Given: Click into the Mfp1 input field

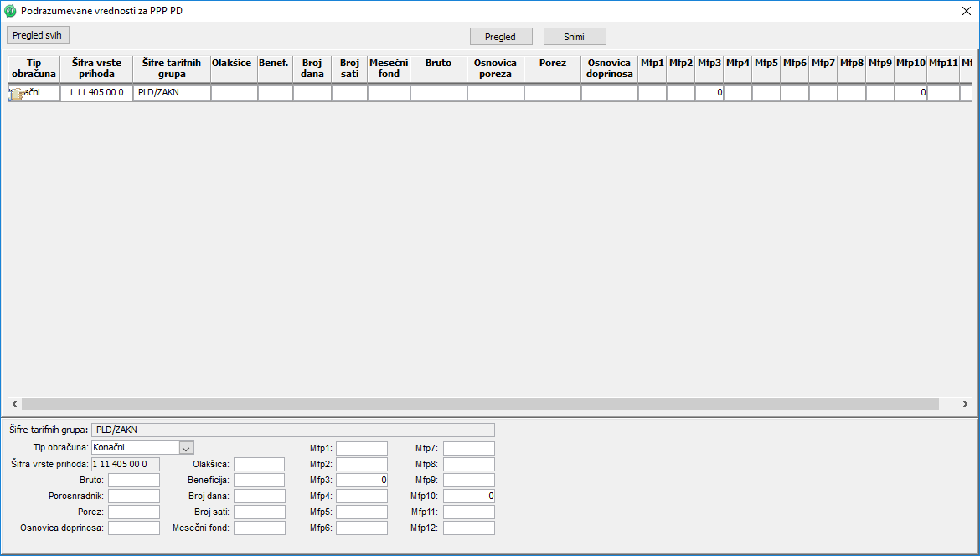Looking at the screenshot, I should tap(361, 449).
